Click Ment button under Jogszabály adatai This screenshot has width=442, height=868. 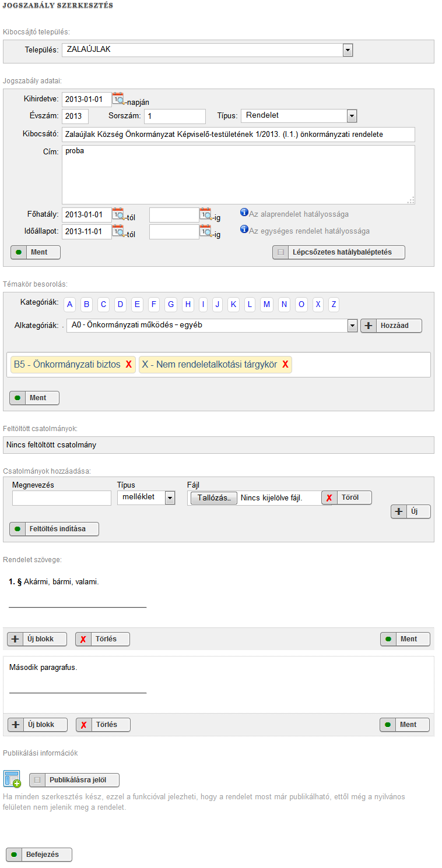[36, 252]
